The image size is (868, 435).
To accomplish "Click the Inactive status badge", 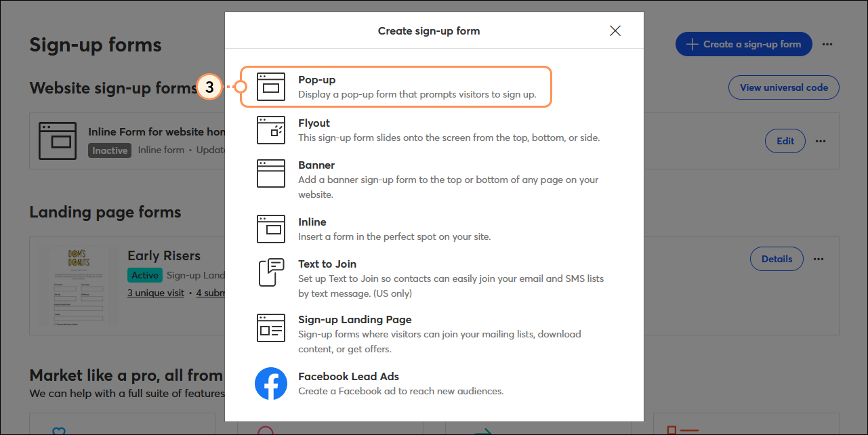I will click(x=110, y=150).
